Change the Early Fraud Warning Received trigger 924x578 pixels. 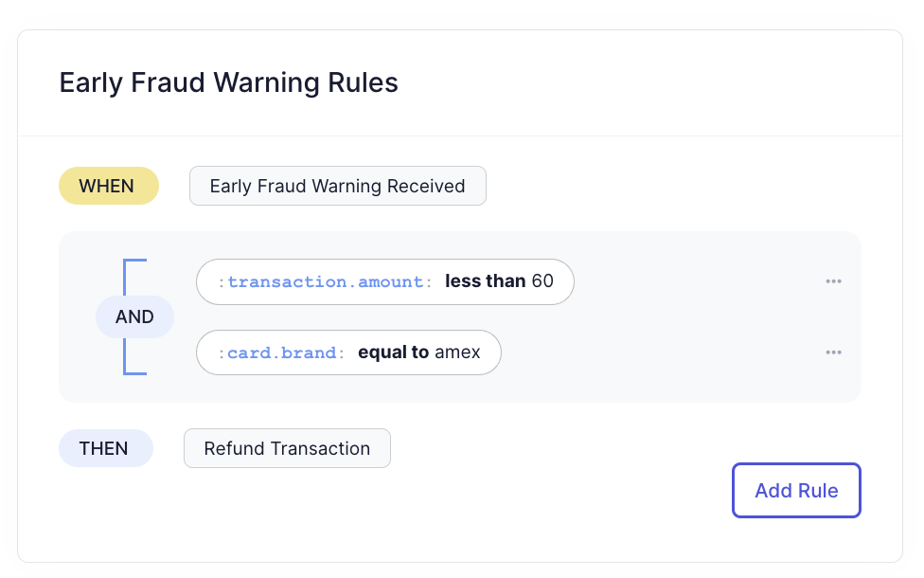(338, 186)
